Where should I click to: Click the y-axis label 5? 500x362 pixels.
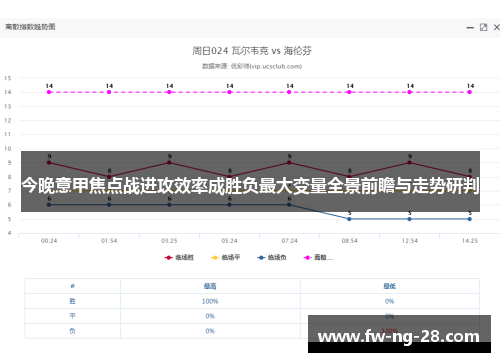(9, 219)
